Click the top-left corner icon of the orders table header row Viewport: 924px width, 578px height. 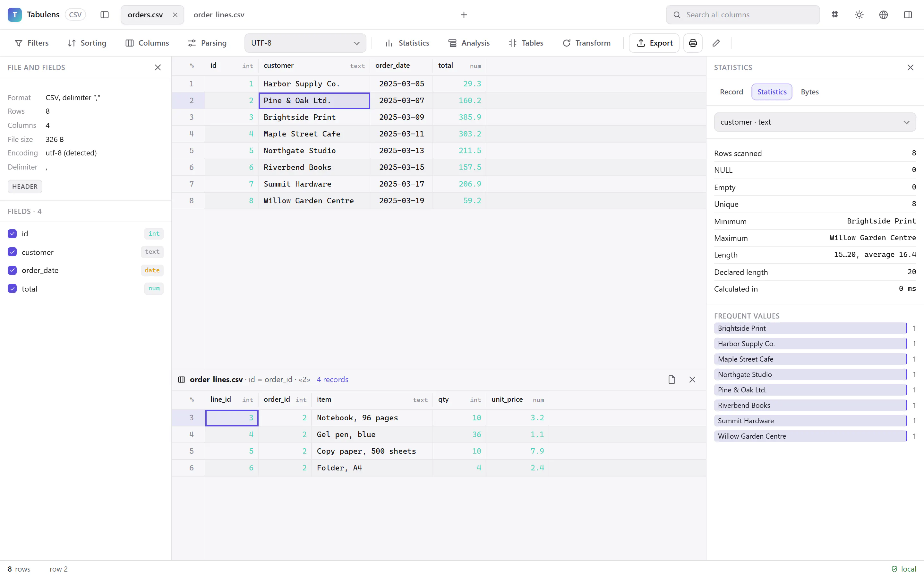[192, 66]
